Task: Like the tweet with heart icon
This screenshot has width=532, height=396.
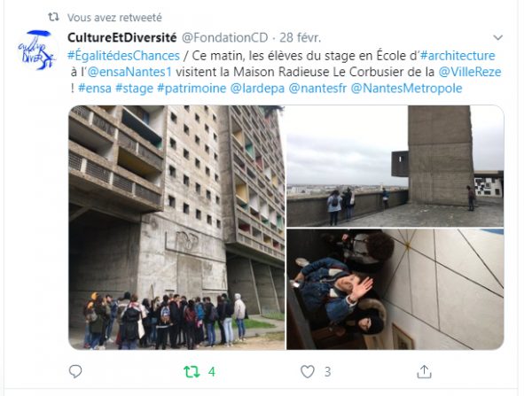Action: [308, 371]
